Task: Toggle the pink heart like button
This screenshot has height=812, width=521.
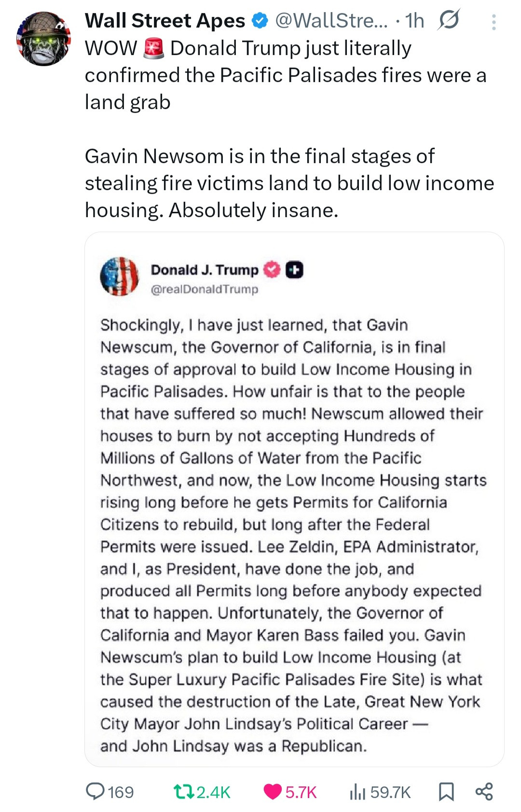Action: pyautogui.click(x=273, y=791)
